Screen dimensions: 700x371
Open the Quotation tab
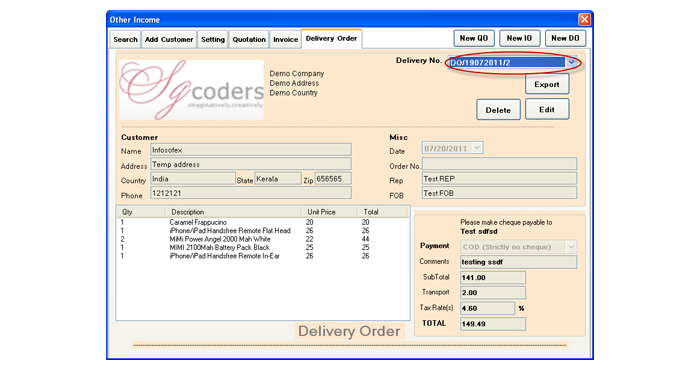tap(249, 39)
